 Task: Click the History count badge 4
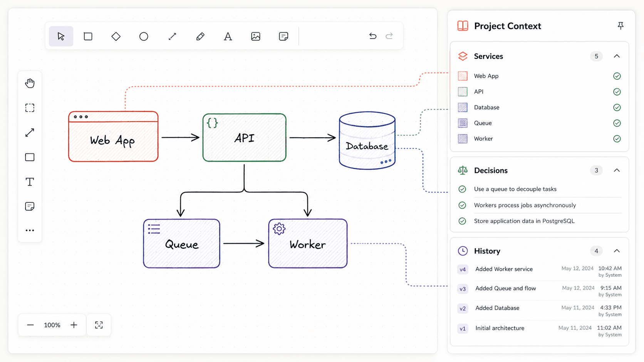coord(596,251)
